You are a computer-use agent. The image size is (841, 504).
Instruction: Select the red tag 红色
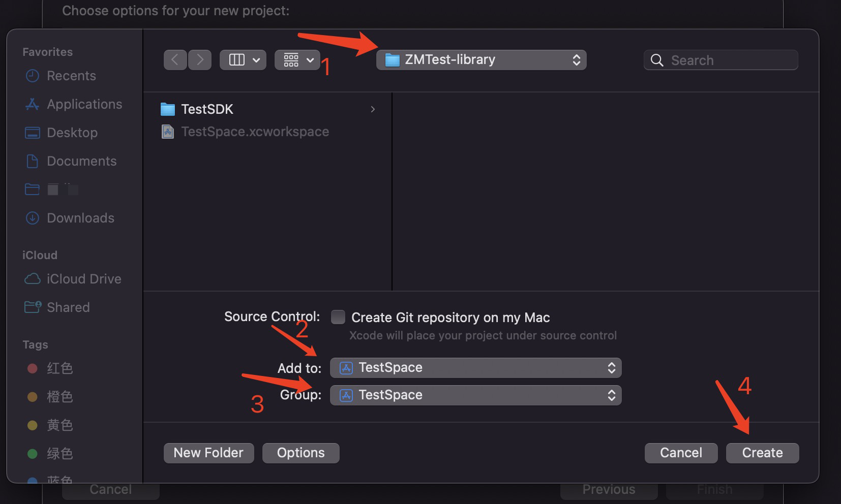click(x=59, y=368)
